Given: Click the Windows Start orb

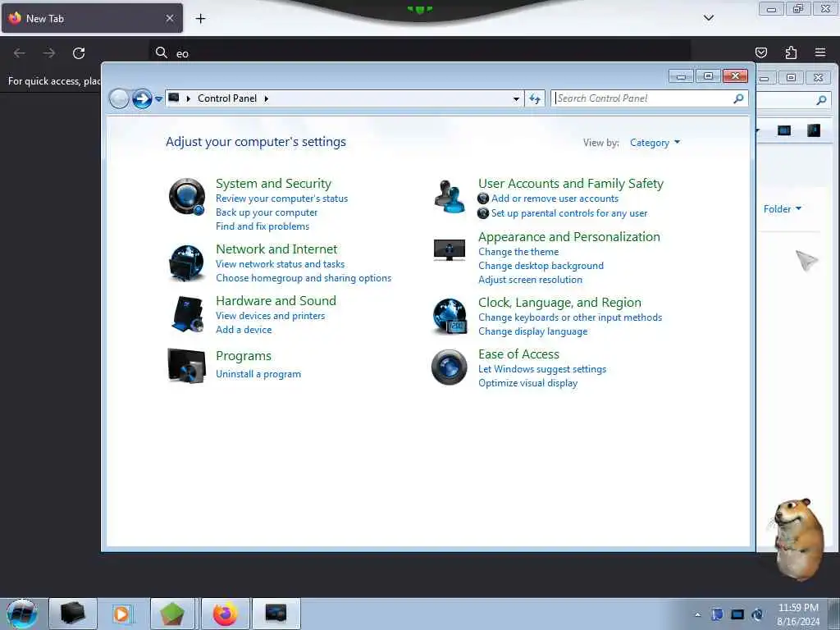Looking at the screenshot, I should (22, 614).
